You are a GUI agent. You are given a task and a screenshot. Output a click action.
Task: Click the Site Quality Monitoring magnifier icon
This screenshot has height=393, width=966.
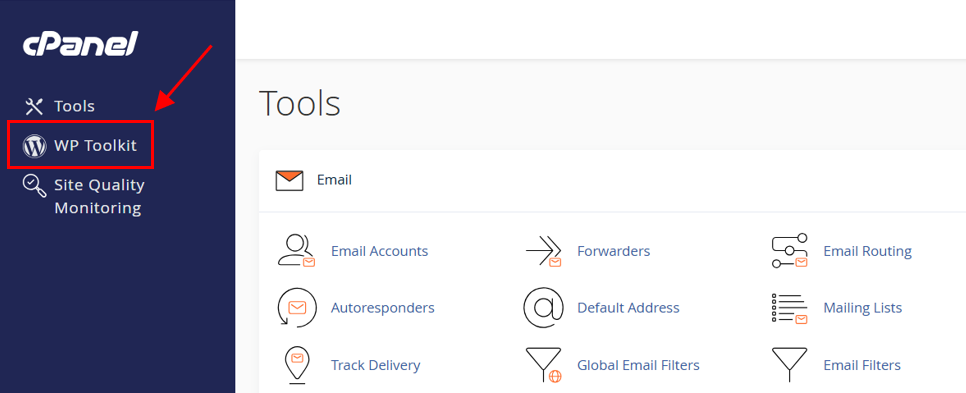pyautogui.click(x=34, y=186)
